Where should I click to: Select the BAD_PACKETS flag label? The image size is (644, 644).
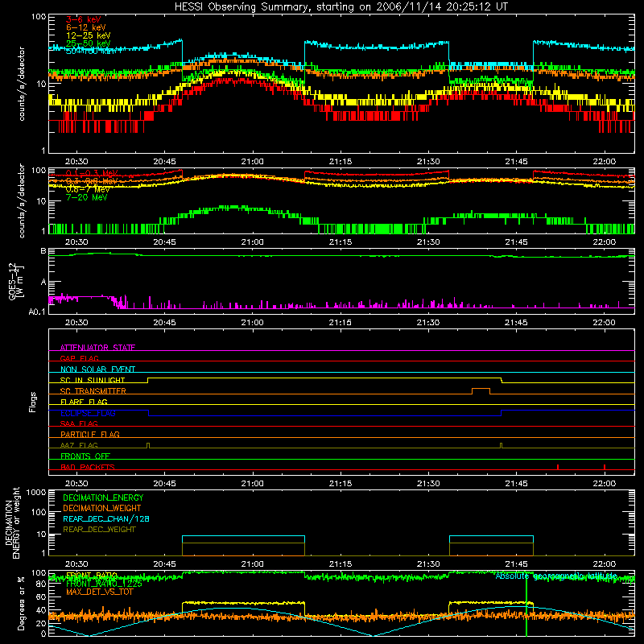(x=88, y=467)
